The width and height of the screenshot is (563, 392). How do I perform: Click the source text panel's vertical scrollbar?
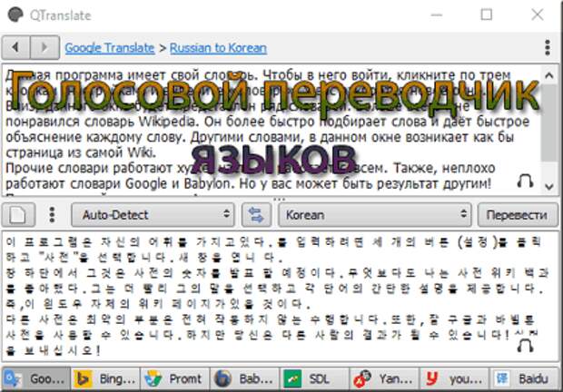pyautogui.click(x=549, y=127)
